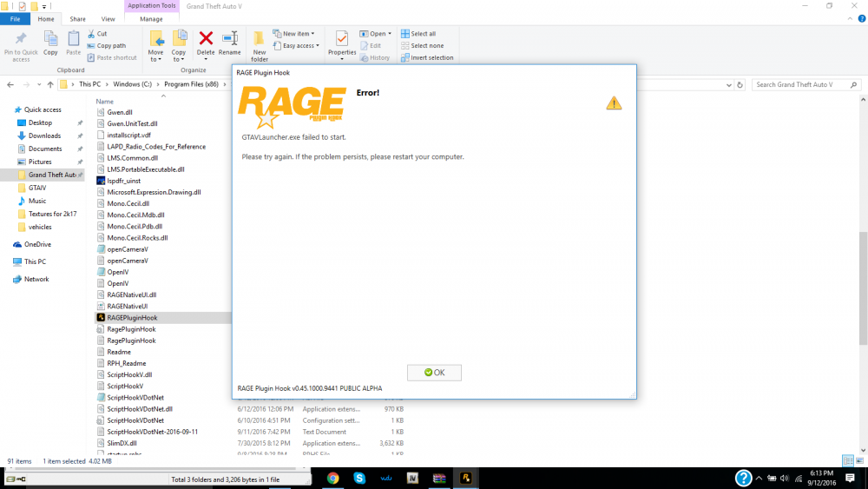Click Invert selection in ribbon
This screenshot has height=489, width=868.
click(x=427, y=57)
